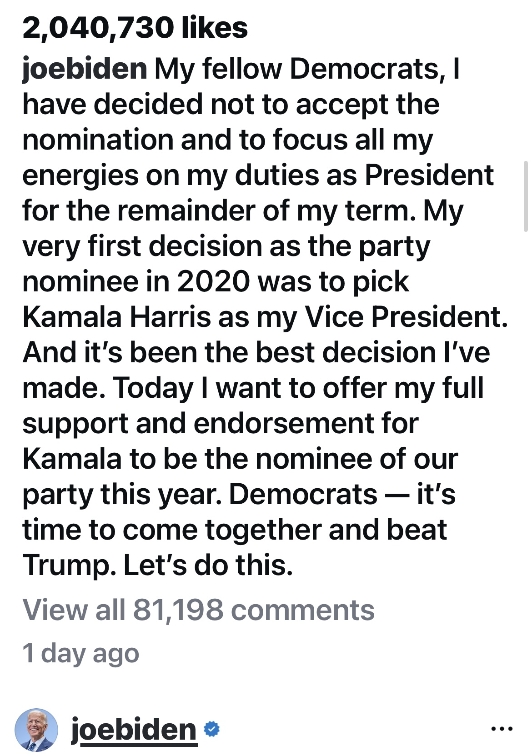This screenshot has height=756, width=532.
Task: Open the underlined joebiden username beside the avatar
Action: point(134,730)
